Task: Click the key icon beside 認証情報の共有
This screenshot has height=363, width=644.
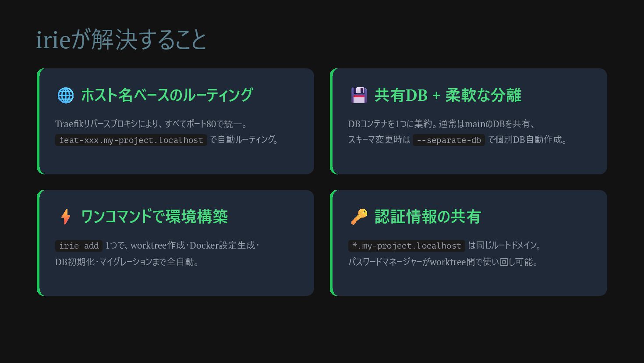Action: point(359,217)
